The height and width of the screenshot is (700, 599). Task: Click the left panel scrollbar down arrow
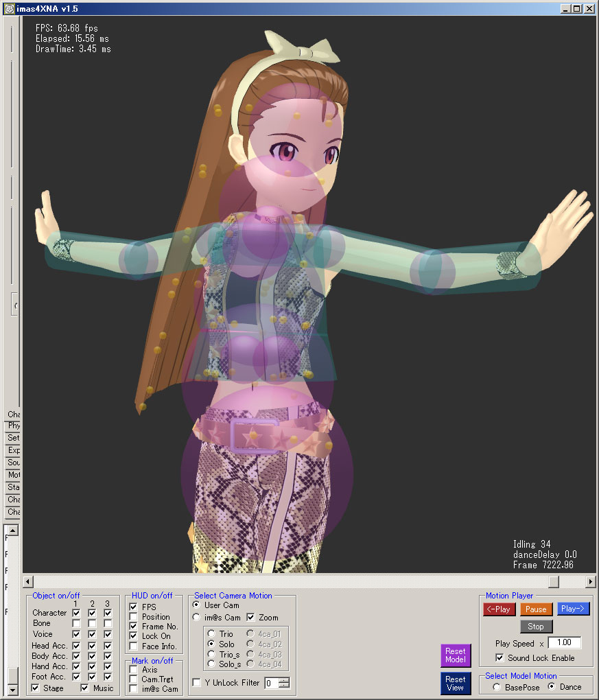tap(13, 690)
